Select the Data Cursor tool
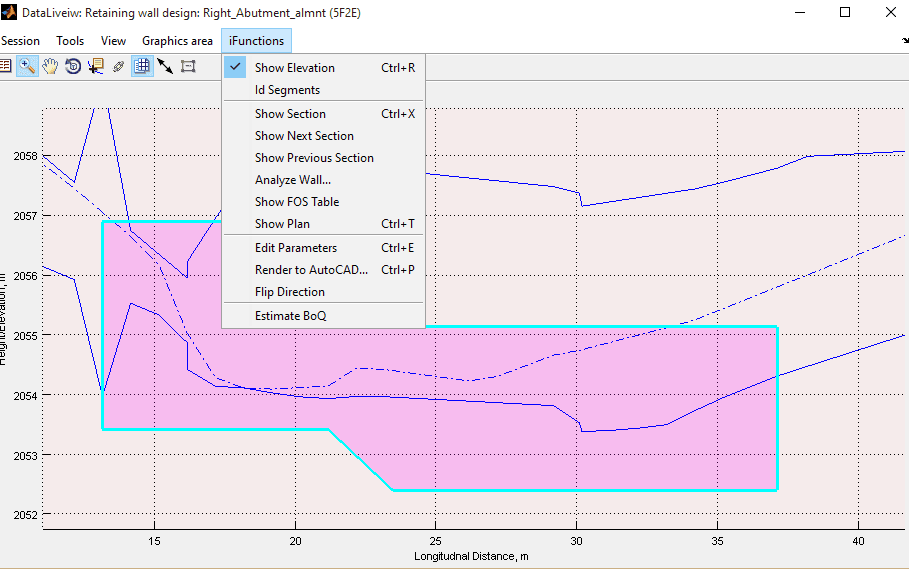909x569 pixels. click(x=96, y=66)
